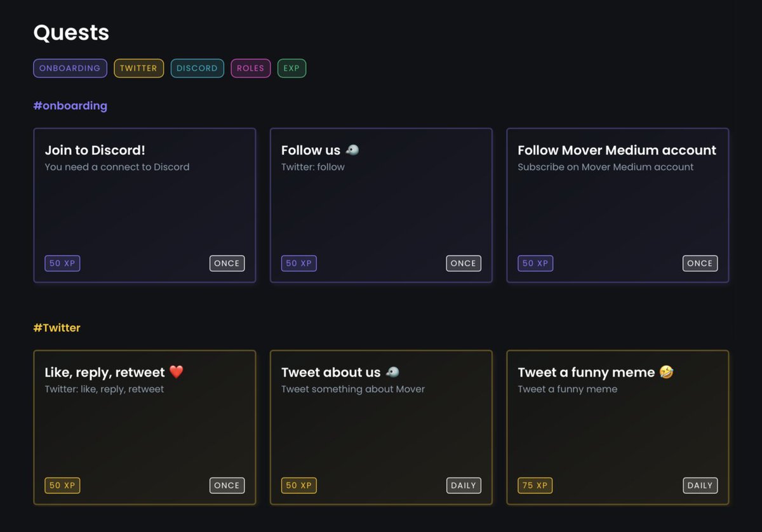
Task: Open the Like, reply, retweet quest card
Action: point(145,427)
